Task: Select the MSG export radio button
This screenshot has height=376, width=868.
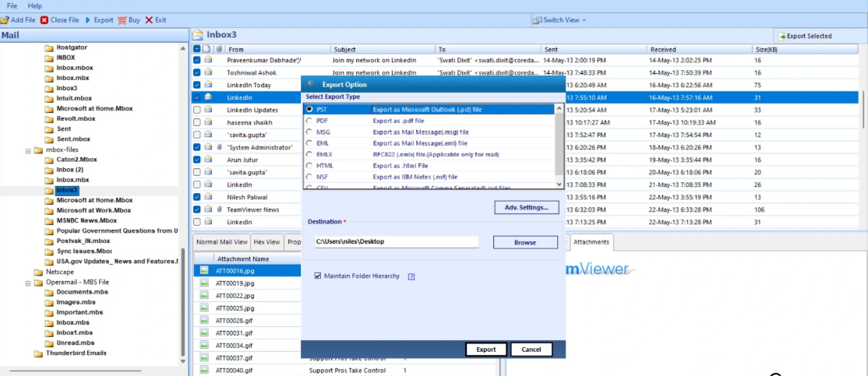Action: tap(309, 132)
